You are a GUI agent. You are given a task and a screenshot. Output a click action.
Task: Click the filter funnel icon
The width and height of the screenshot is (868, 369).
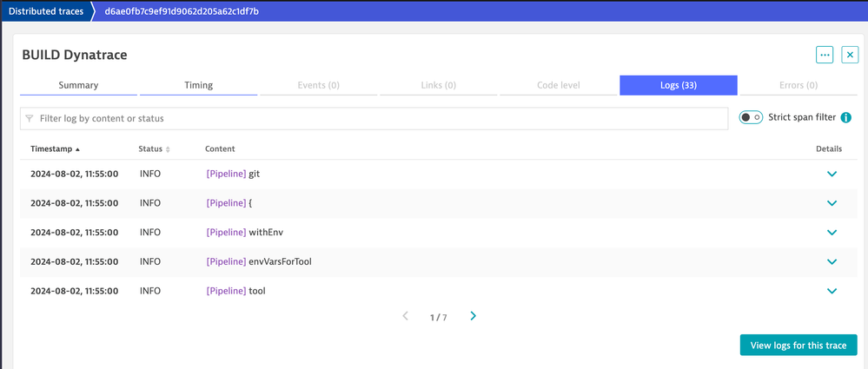click(30, 118)
